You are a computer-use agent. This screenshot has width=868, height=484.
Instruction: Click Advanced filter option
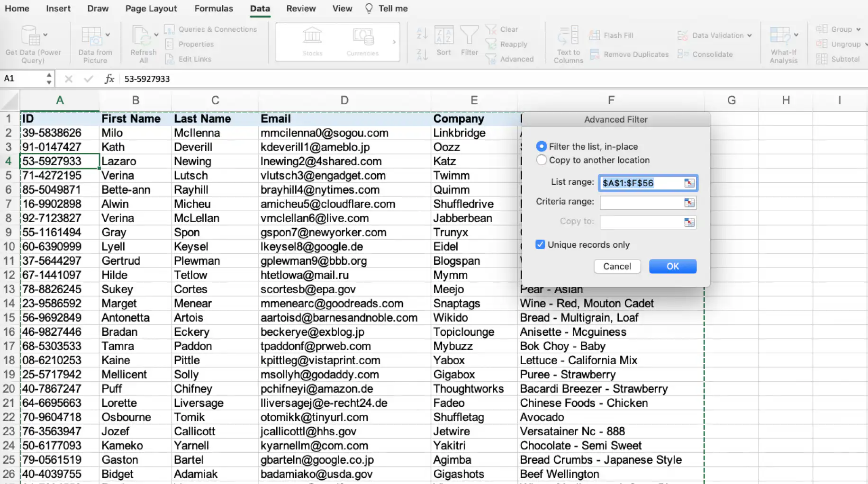[x=510, y=59]
